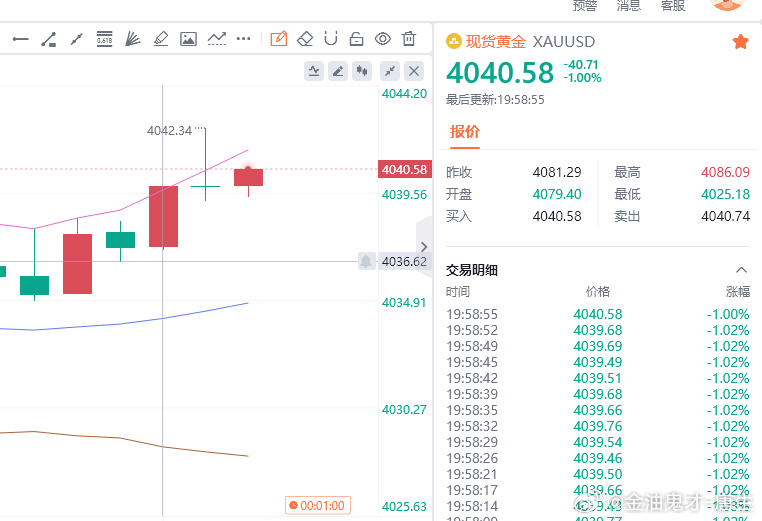Click the 4044.20 price axis label
The width and height of the screenshot is (762, 521).
click(x=404, y=94)
